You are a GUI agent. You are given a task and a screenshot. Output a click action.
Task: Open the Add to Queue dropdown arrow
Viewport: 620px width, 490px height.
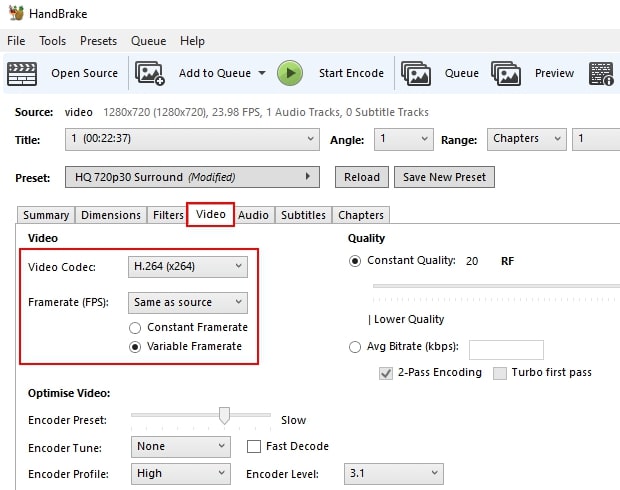[x=262, y=73]
